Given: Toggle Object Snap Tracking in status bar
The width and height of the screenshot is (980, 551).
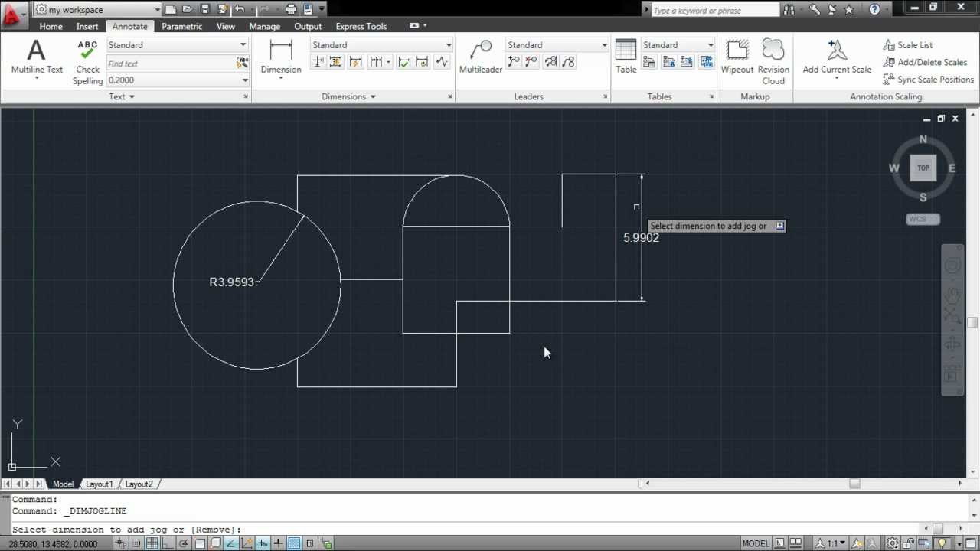Looking at the screenshot, I should pos(231,543).
